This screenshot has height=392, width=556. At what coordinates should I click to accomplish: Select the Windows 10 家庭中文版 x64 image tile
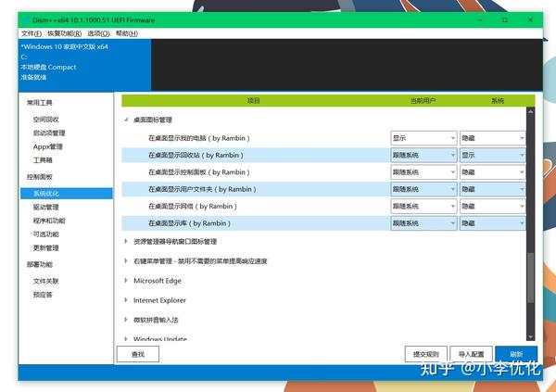point(85,65)
